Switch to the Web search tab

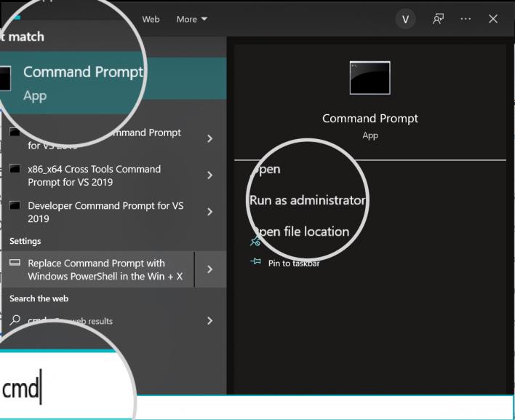tap(151, 20)
